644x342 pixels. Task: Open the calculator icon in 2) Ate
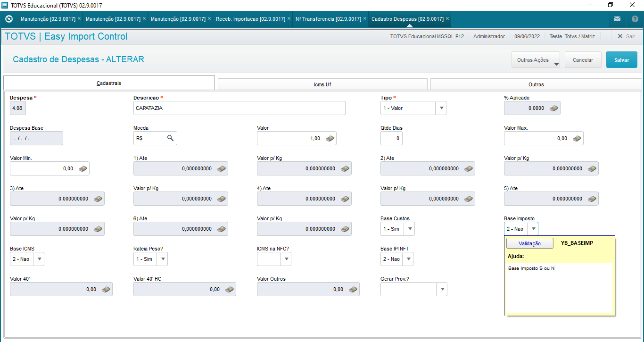[x=468, y=168]
